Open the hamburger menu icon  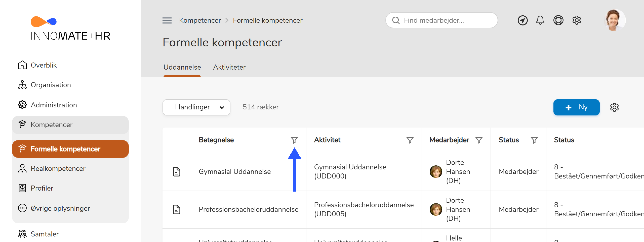click(x=167, y=20)
